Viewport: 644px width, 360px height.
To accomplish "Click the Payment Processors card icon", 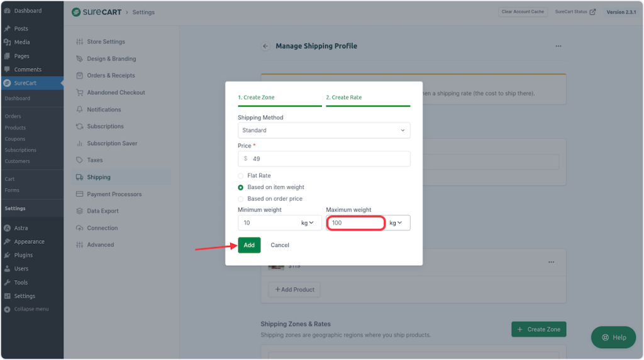I will pyautogui.click(x=79, y=194).
